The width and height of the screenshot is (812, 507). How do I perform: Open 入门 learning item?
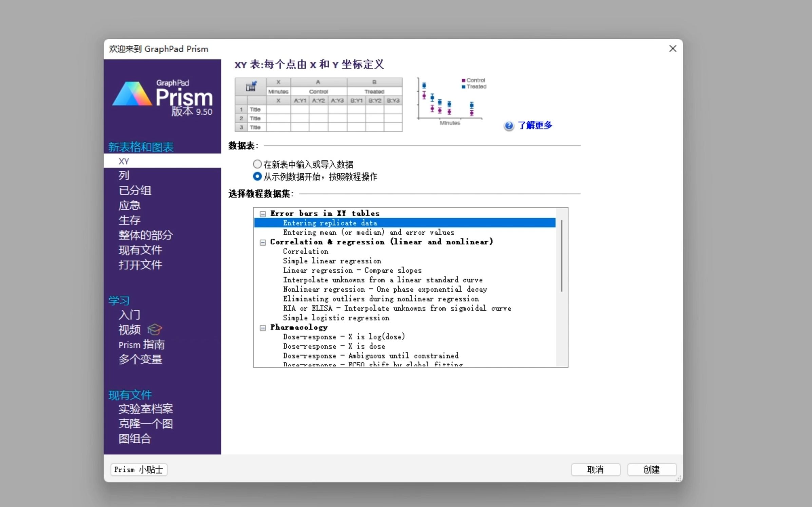pos(129,315)
